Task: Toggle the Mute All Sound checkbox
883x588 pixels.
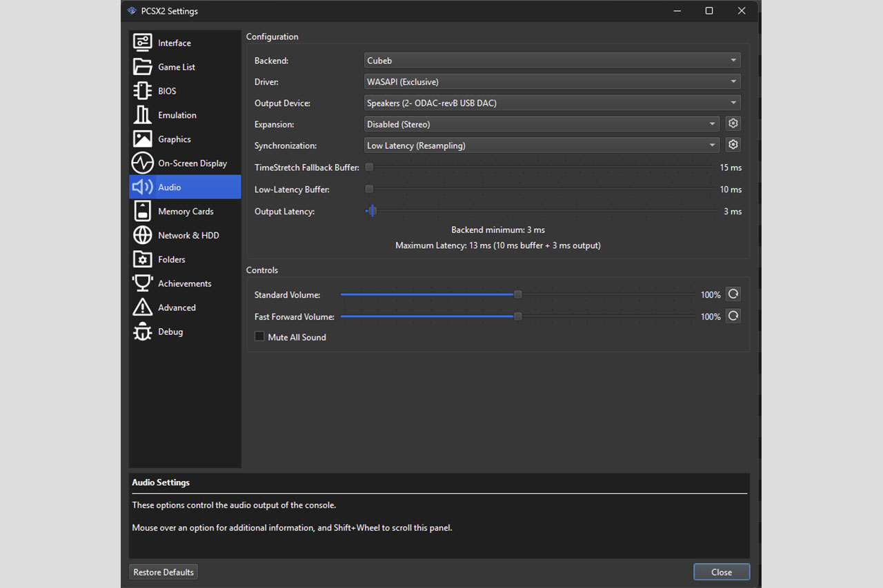Action: pos(259,337)
